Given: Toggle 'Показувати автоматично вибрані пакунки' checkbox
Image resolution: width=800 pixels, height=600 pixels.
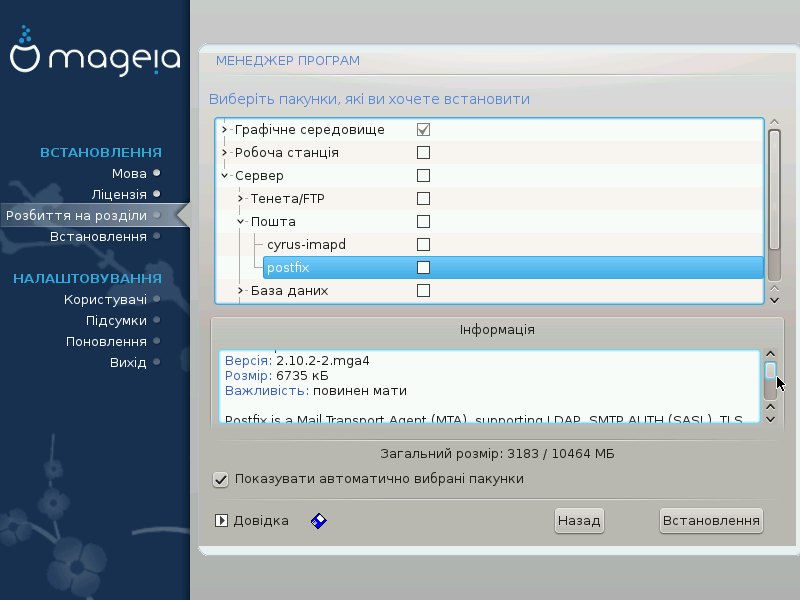Looking at the screenshot, I should point(221,479).
